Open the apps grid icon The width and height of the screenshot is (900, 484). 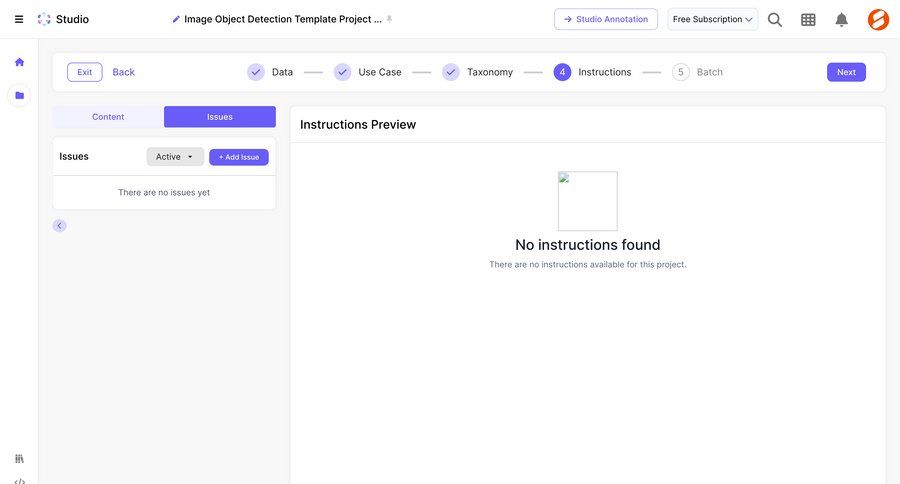coord(808,20)
